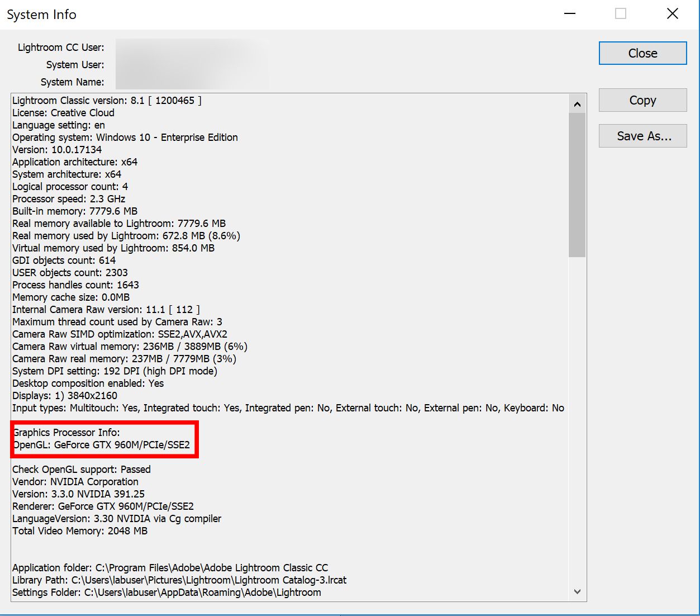The height and width of the screenshot is (616, 700).
Task: Click 'Real memory available to Lightroom' line
Action: 119,224
